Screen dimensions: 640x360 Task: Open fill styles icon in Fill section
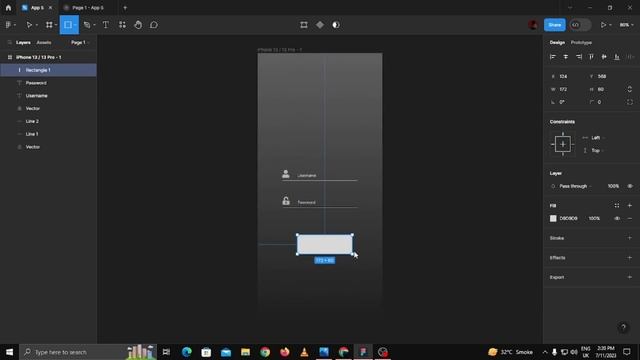(617, 206)
